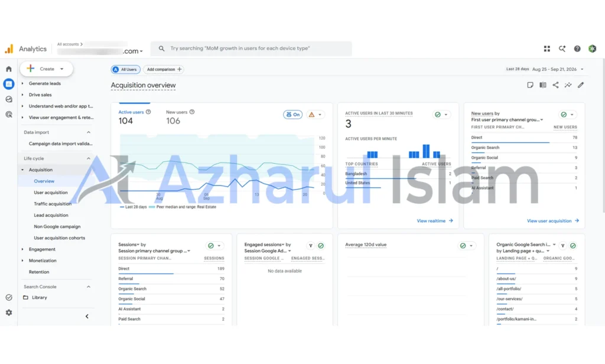Collapse the Data import section
Image resolution: width=605 pixels, height=364 pixels.
coord(89,132)
